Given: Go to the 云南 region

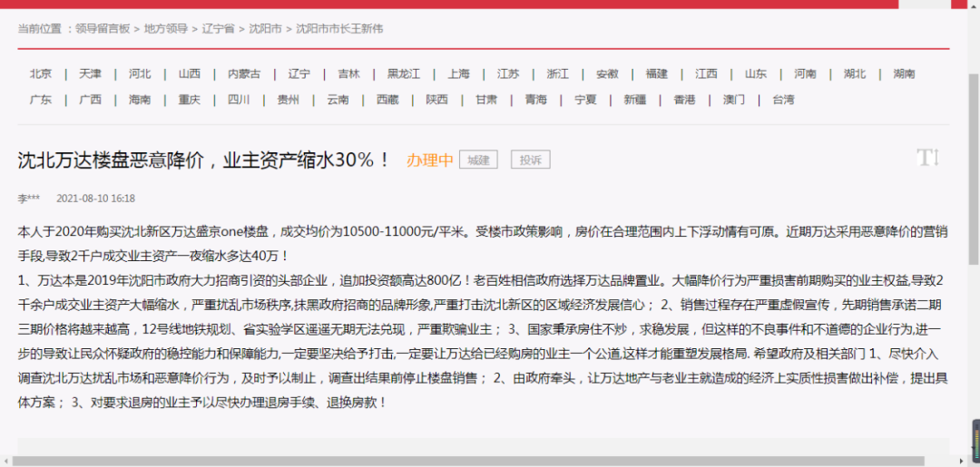Looking at the screenshot, I should (x=338, y=99).
